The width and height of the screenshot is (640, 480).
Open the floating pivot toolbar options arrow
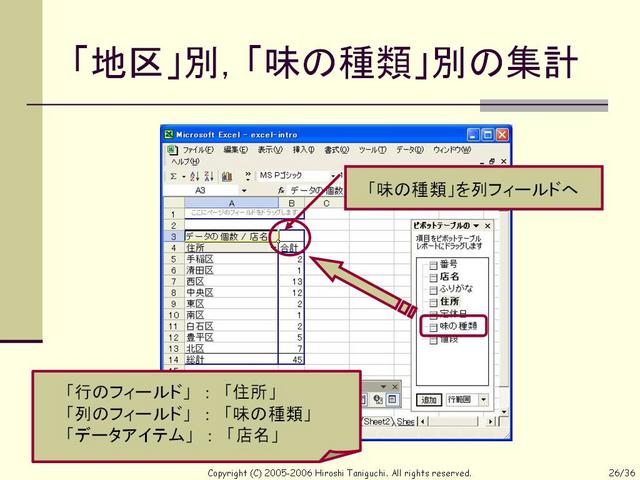click(x=383, y=386)
